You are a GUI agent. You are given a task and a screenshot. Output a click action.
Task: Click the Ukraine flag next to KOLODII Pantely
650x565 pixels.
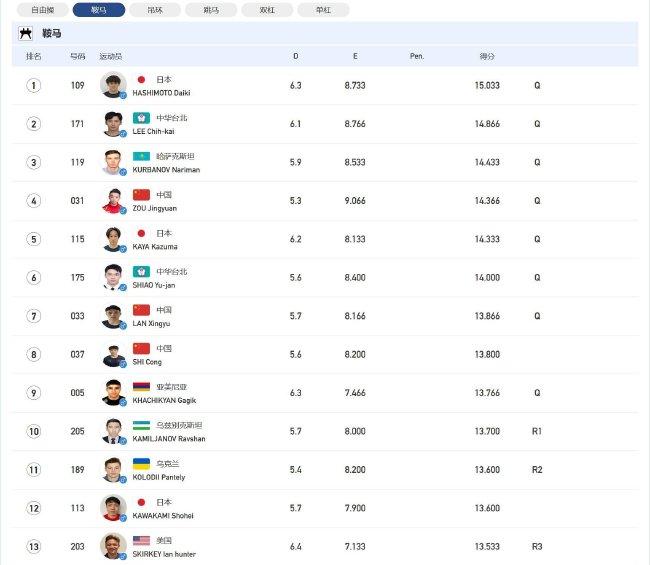(141, 463)
